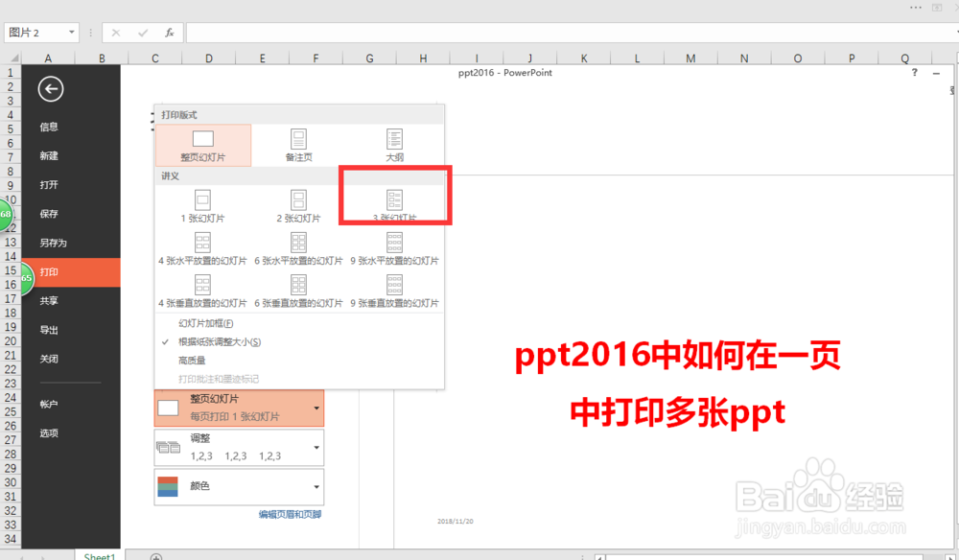Screen dimensions: 959x560
Task: Open Insert Function fx button
Action: click(x=170, y=33)
